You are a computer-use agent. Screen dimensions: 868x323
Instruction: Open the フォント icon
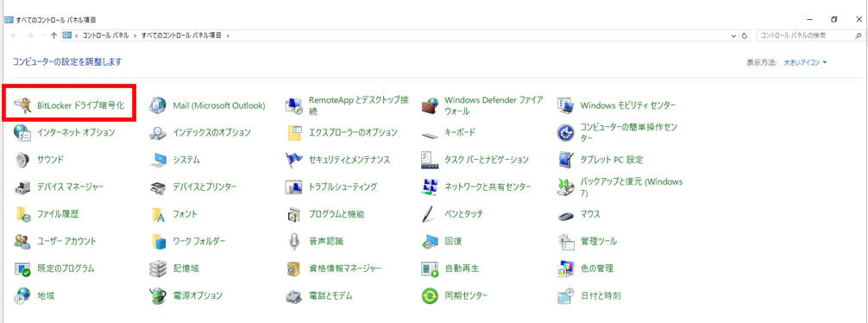158,214
